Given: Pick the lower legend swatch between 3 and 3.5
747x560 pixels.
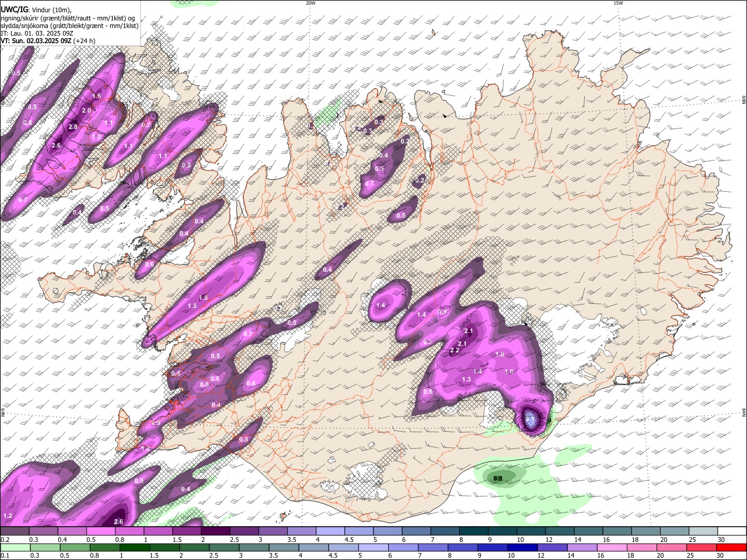Looking at the screenshot, I should 254,547.
